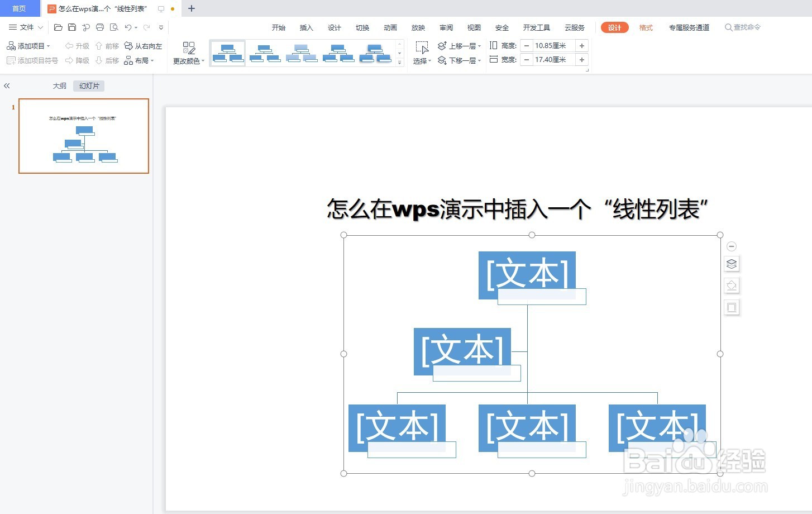Increase width with plus button
Viewport: 812px width, 514px height.
point(582,60)
